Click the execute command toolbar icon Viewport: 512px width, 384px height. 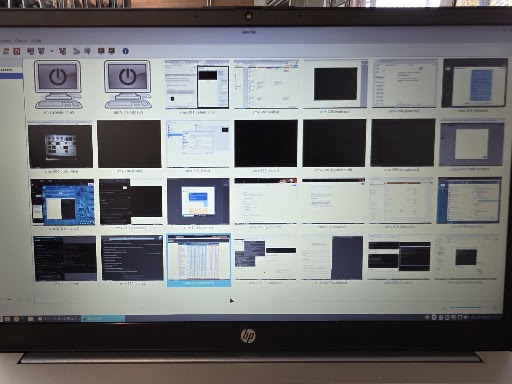(x=76, y=51)
